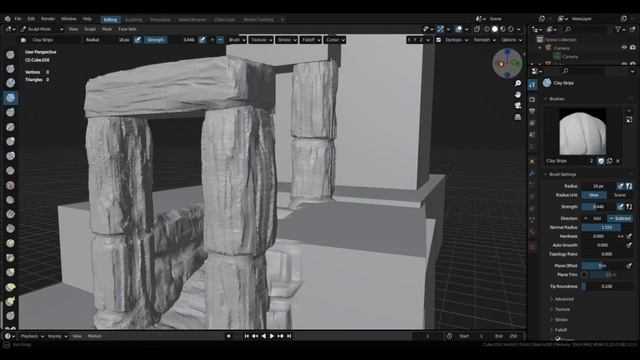The height and width of the screenshot is (360, 640).
Task: Select the Draw brush in left toolbar
Action: (11, 55)
